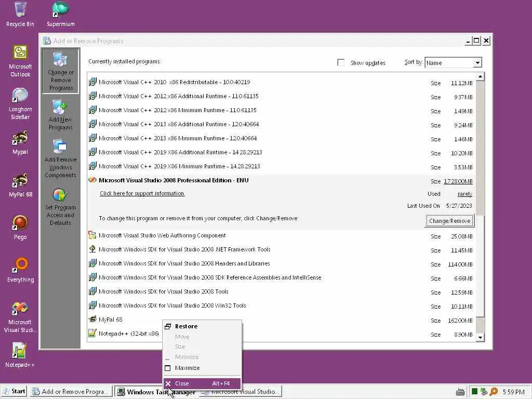The height and width of the screenshot is (399, 532).
Task: Choose Maximize in the context menu
Action: [202, 368]
